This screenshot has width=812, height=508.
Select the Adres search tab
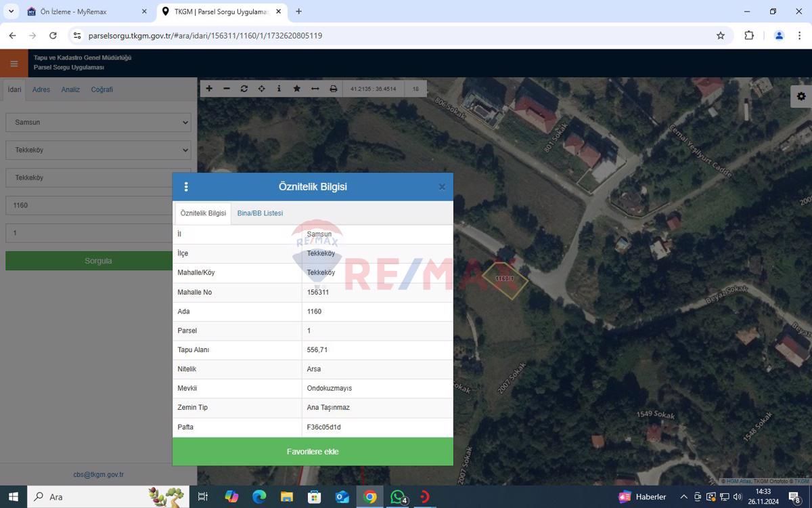pos(41,89)
